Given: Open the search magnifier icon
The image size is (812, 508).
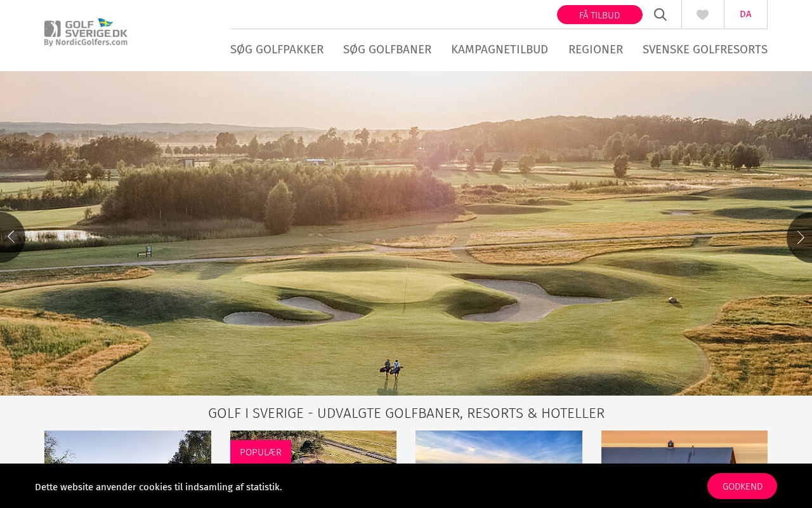Looking at the screenshot, I should click(660, 15).
